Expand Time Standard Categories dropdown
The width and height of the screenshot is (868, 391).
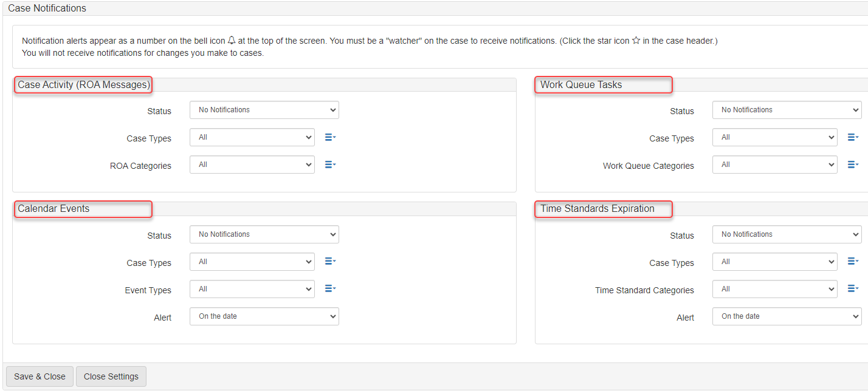(x=774, y=289)
